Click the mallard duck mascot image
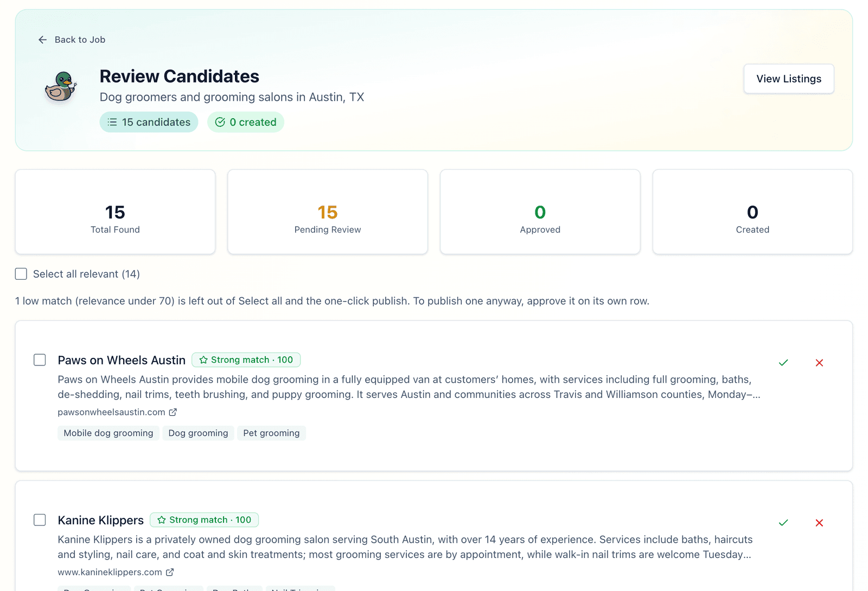 click(x=61, y=87)
